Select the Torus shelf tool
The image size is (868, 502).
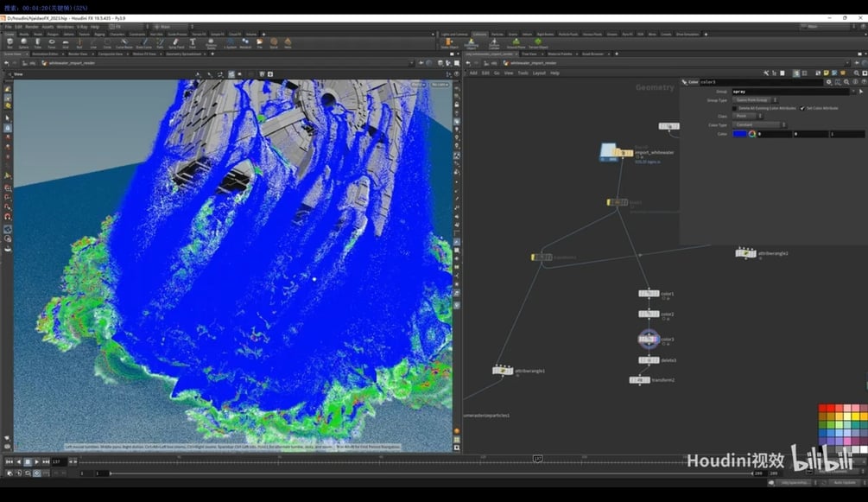point(52,42)
